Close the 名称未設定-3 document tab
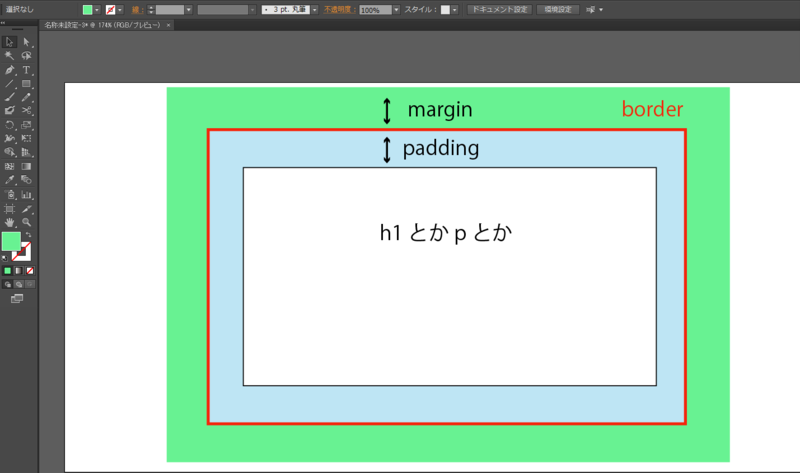 click(x=168, y=25)
